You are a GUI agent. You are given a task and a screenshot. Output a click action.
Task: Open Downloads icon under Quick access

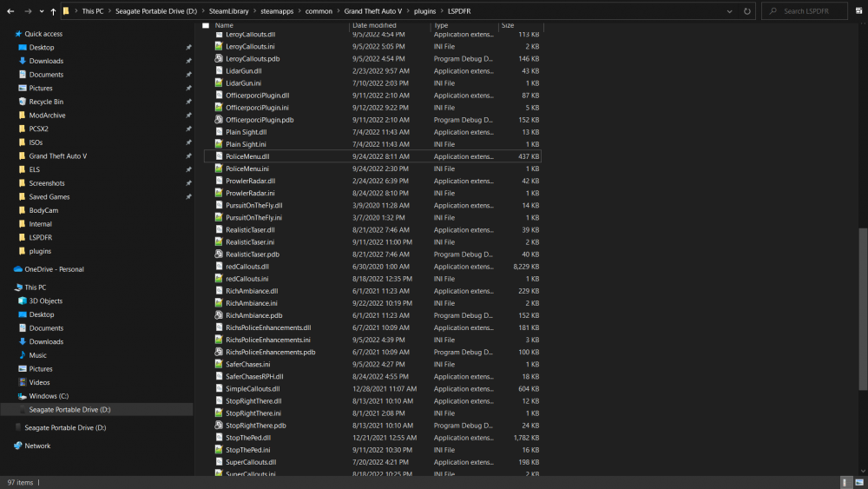[x=23, y=61]
